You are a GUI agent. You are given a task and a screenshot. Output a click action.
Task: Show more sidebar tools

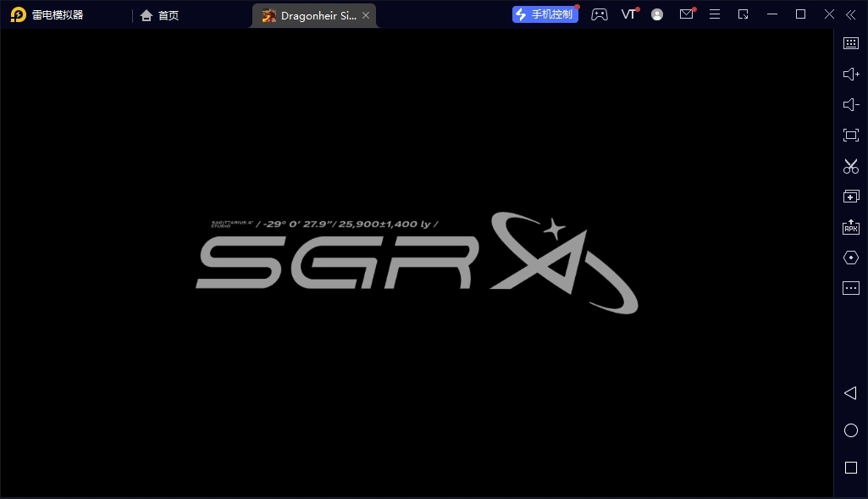pos(851,288)
